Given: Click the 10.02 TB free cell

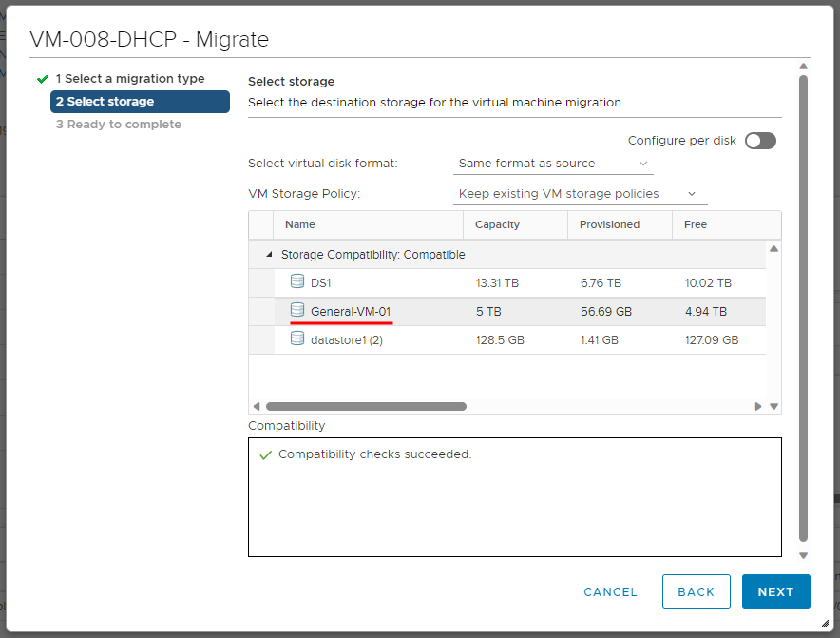Looking at the screenshot, I should pos(708,282).
